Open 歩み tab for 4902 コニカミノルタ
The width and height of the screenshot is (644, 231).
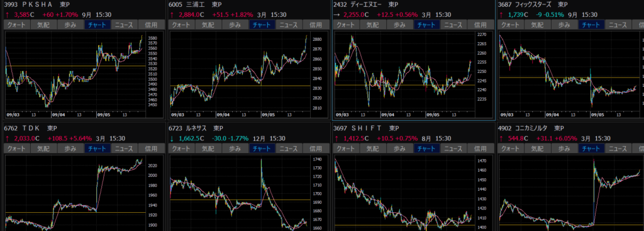pos(565,149)
